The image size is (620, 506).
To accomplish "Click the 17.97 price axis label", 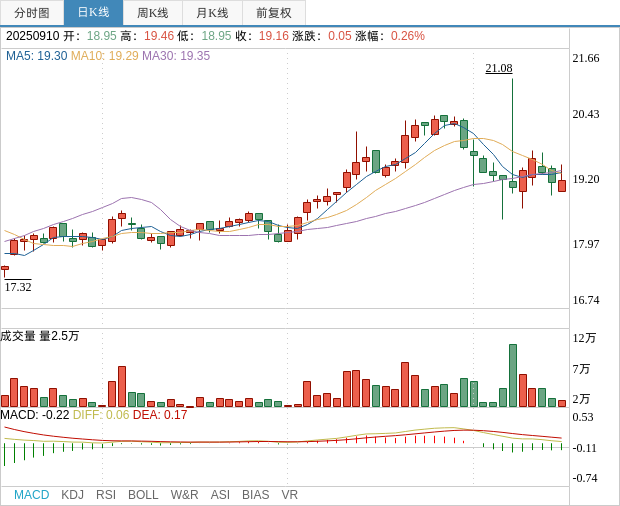I will pos(586,244).
